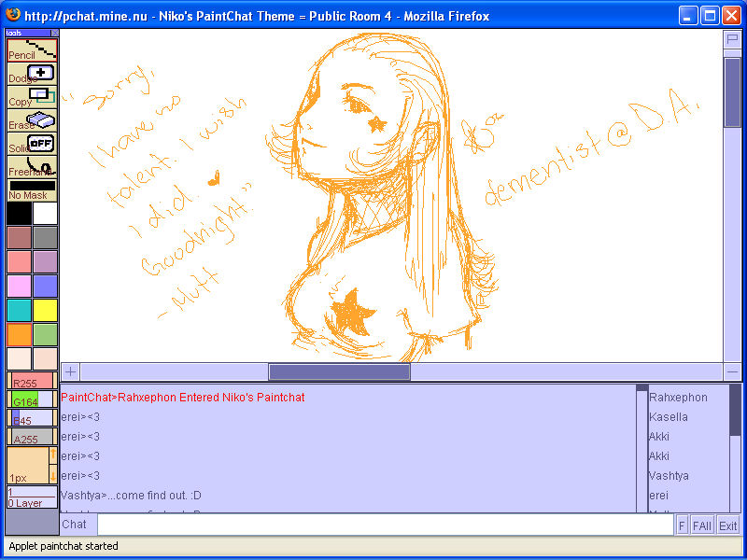747x560 pixels.
Task: Pick the dusty rose color swatch
Action: pos(19,238)
